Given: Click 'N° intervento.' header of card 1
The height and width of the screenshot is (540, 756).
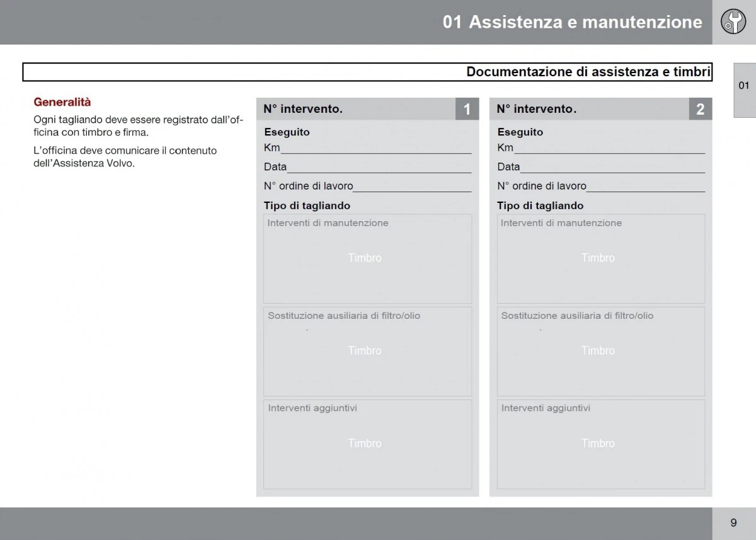Looking at the screenshot, I should coord(303,109).
